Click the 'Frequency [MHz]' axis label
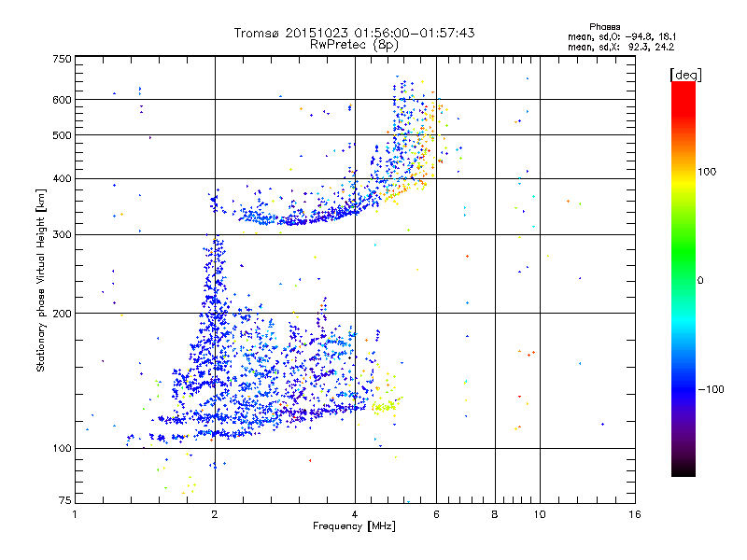Image resolution: width=747 pixels, height=560 pixels. pos(354,526)
